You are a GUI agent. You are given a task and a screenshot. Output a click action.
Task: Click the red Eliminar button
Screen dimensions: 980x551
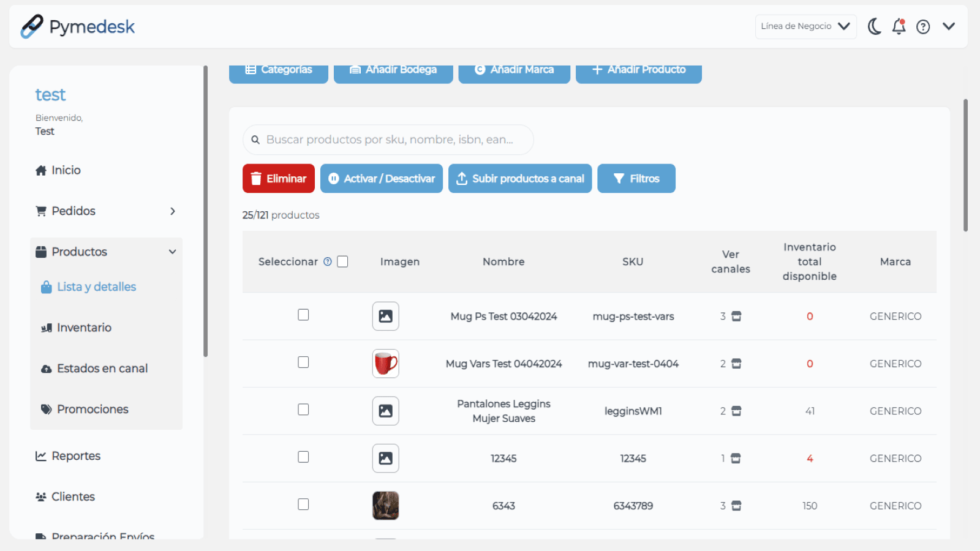(278, 178)
